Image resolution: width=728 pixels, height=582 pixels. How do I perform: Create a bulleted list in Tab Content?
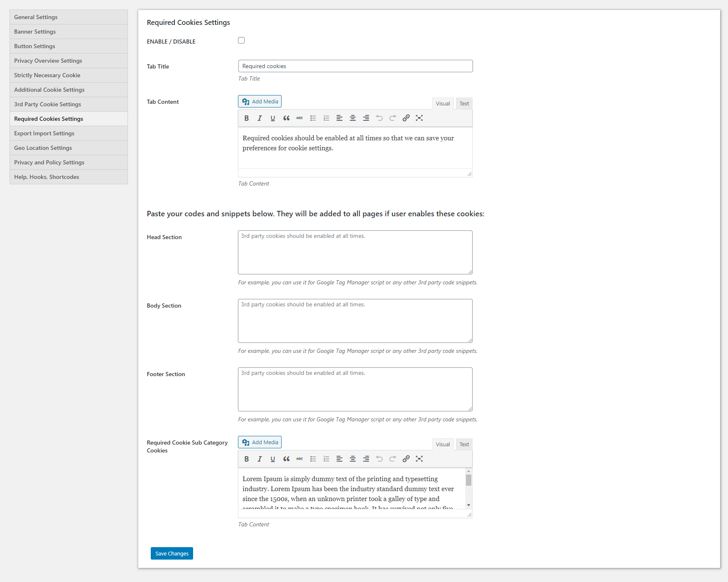(x=313, y=118)
